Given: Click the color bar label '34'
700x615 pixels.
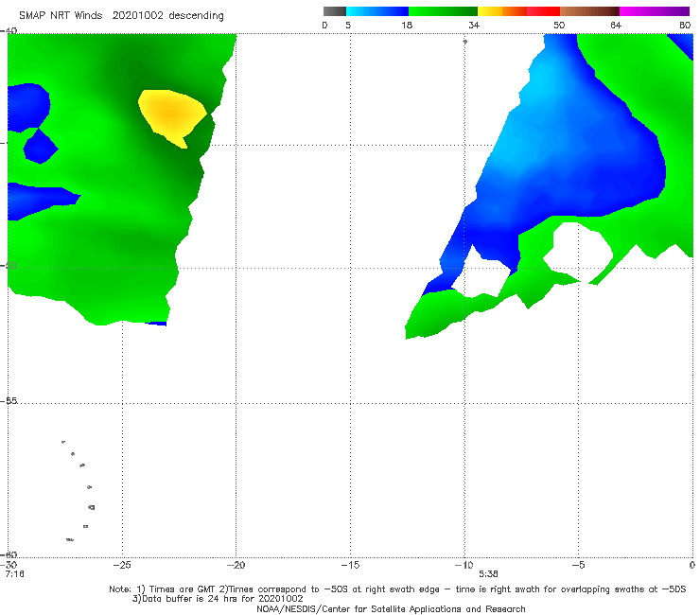Looking at the screenshot, I should click(x=474, y=26).
